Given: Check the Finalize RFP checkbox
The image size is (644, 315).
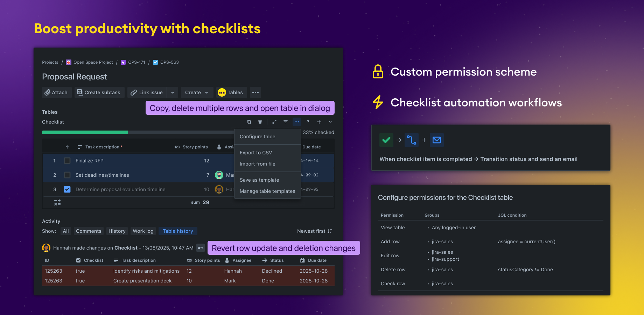Looking at the screenshot, I should 67,161.
